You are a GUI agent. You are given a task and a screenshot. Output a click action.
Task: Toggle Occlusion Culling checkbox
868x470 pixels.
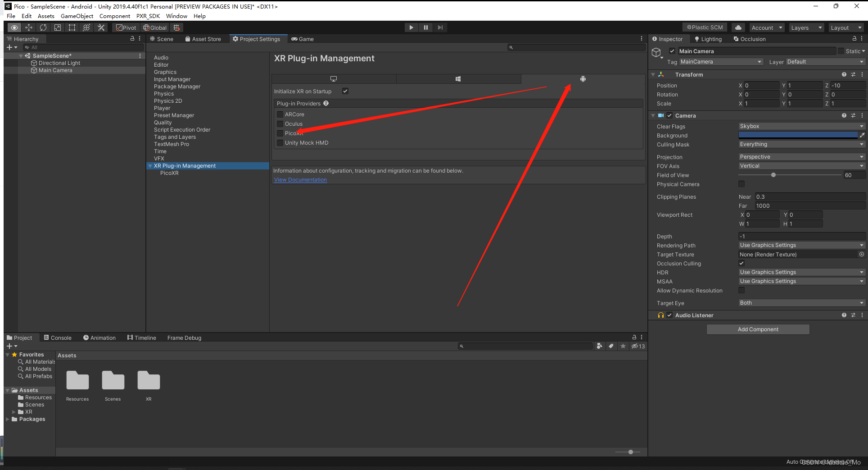click(x=741, y=263)
